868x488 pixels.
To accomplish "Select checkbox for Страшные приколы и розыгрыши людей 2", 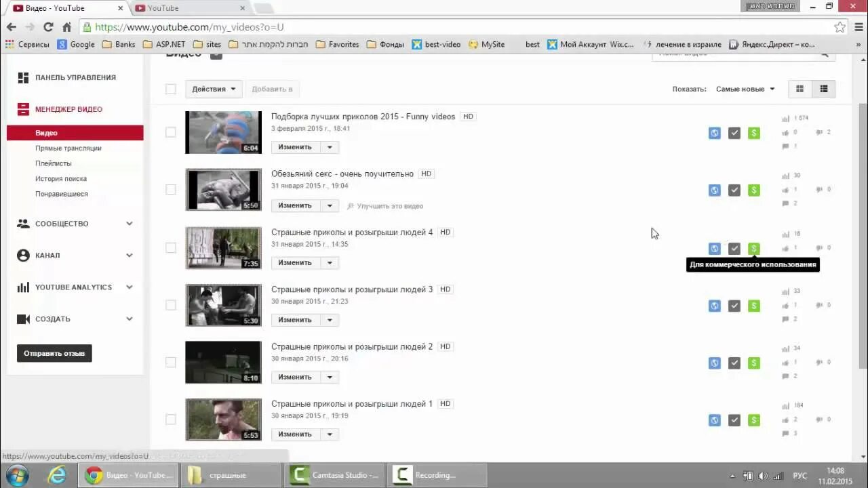I will point(171,362).
